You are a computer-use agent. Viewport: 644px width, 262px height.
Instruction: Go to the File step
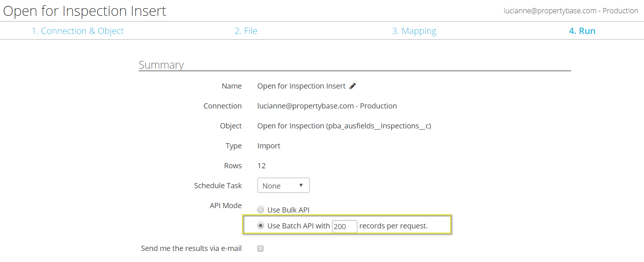click(246, 31)
